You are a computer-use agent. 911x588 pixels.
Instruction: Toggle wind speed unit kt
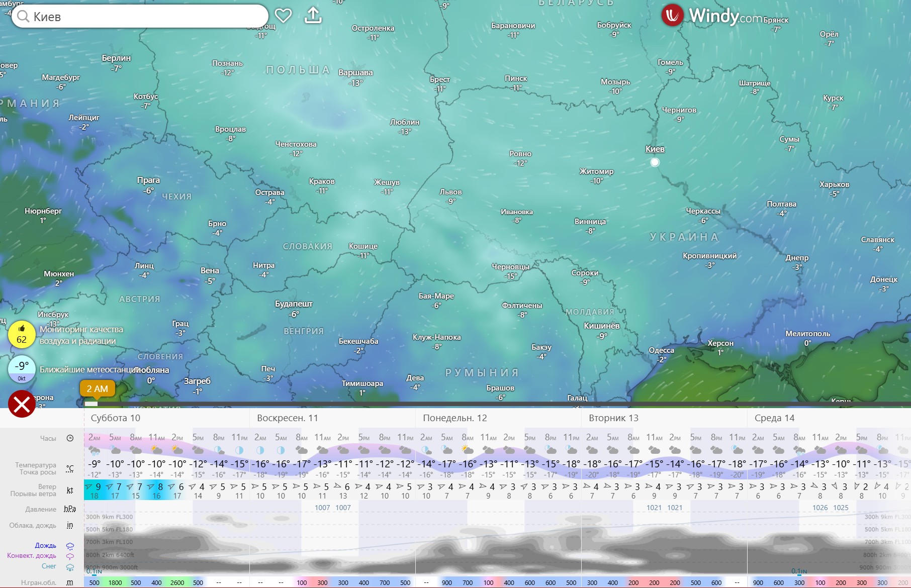70,490
